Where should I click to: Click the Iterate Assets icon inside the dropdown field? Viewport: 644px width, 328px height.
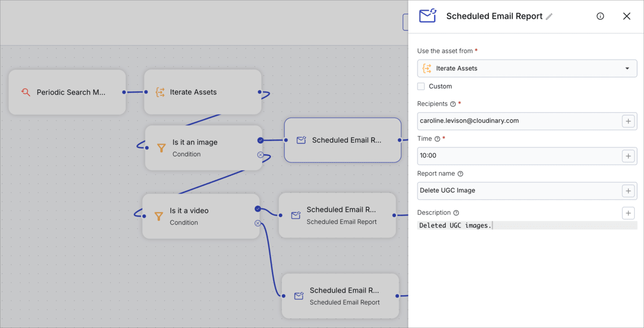pos(427,68)
